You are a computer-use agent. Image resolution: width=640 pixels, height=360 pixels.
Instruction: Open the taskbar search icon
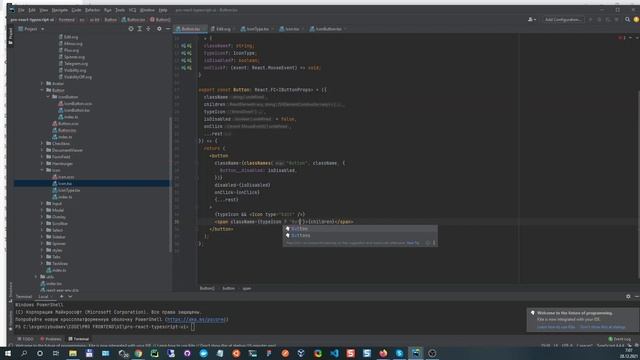[x=24, y=353]
